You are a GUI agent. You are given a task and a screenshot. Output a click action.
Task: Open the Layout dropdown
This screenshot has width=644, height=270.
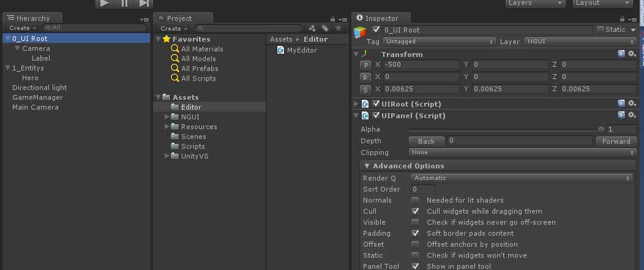(602, 3)
